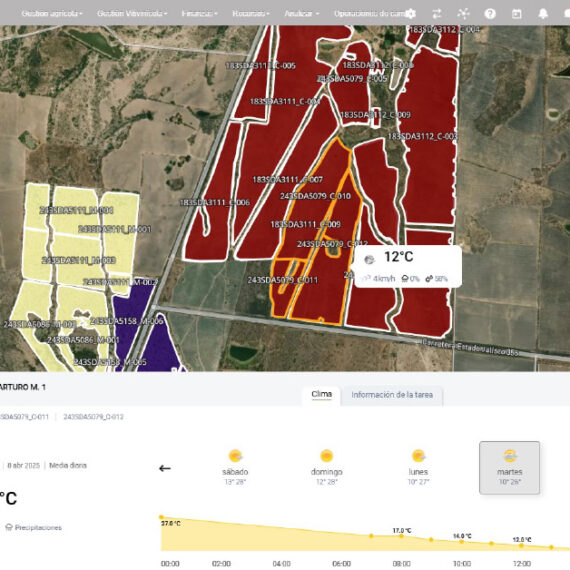The height and width of the screenshot is (570, 570).
Task: Click the left arrow before sábado forecast
Action: [165, 468]
